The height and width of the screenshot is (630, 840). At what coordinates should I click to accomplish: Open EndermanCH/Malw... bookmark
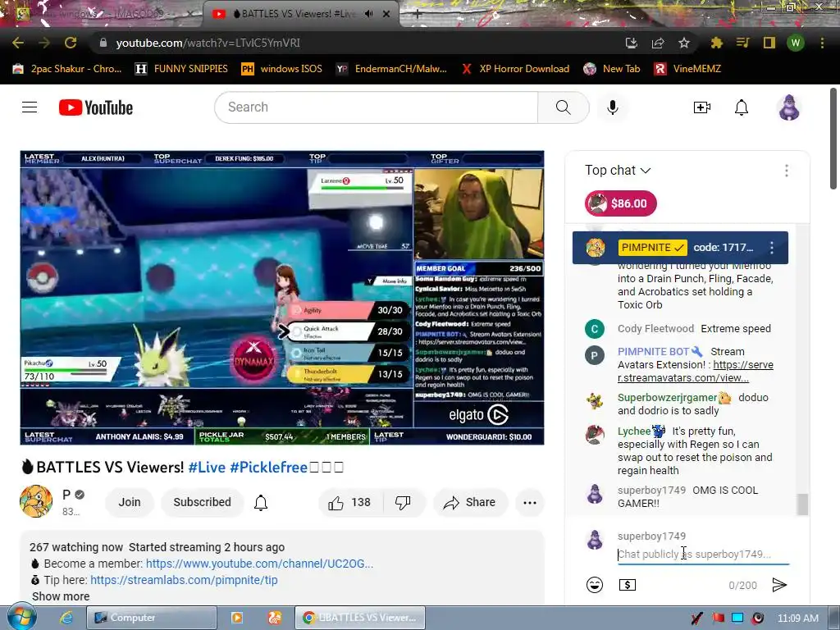click(391, 69)
